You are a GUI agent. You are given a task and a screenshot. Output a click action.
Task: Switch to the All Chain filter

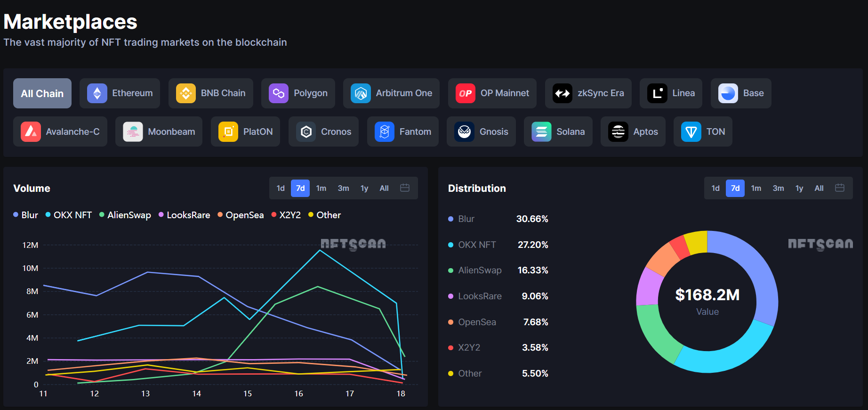(x=42, y=93)
